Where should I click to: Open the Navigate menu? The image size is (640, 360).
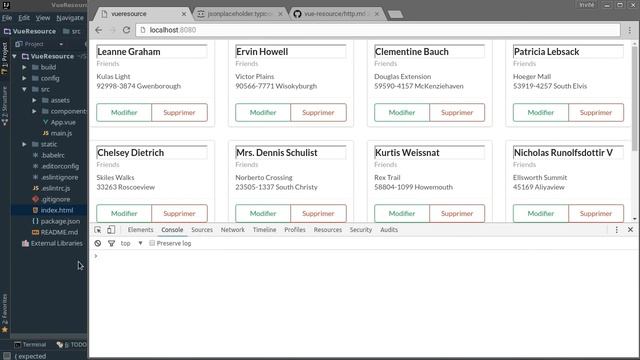(70, 18)
